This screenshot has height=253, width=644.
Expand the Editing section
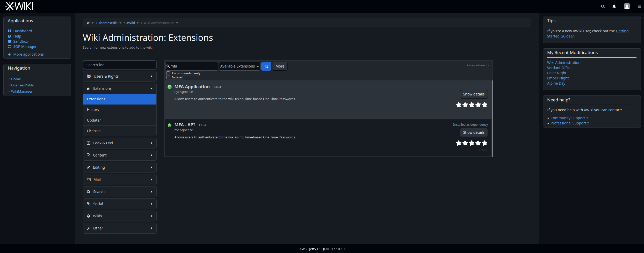click(x=120, y=167)
